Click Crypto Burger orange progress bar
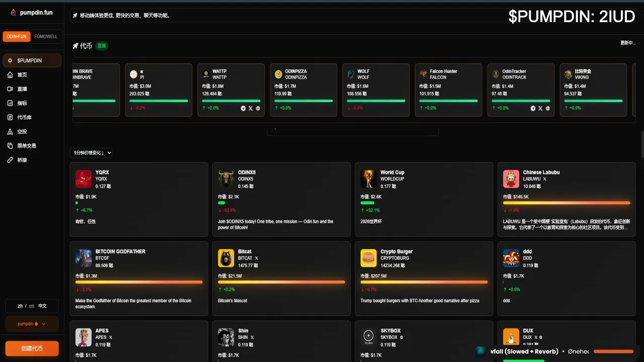644x362 pixels. point(424,282)
